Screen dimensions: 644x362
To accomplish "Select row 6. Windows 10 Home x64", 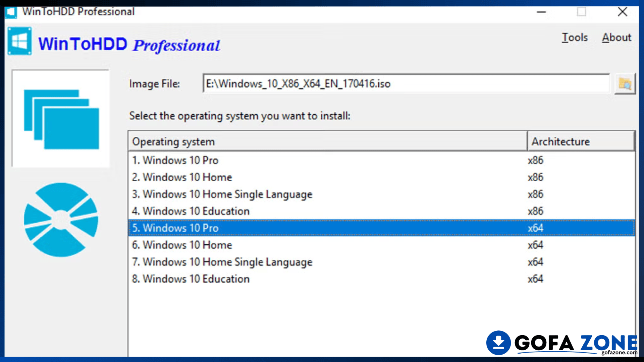I will [x=382, y=245].
